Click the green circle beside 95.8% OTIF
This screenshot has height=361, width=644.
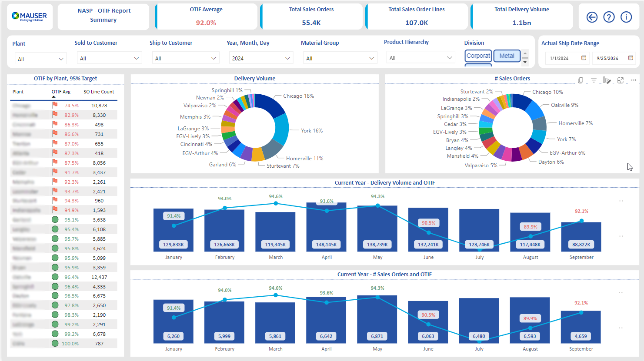[x=55, y=248]
